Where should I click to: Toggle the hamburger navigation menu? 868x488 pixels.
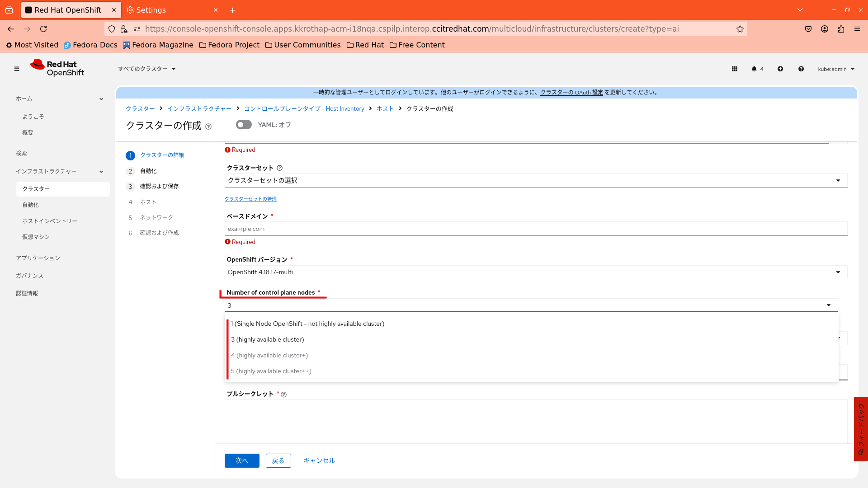coord(17,69)
